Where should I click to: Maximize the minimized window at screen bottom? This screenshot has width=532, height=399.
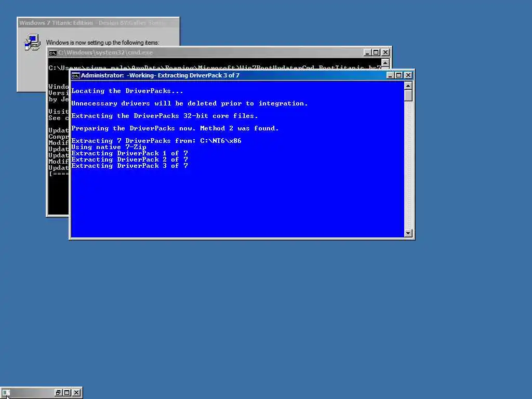pos(67,393)
